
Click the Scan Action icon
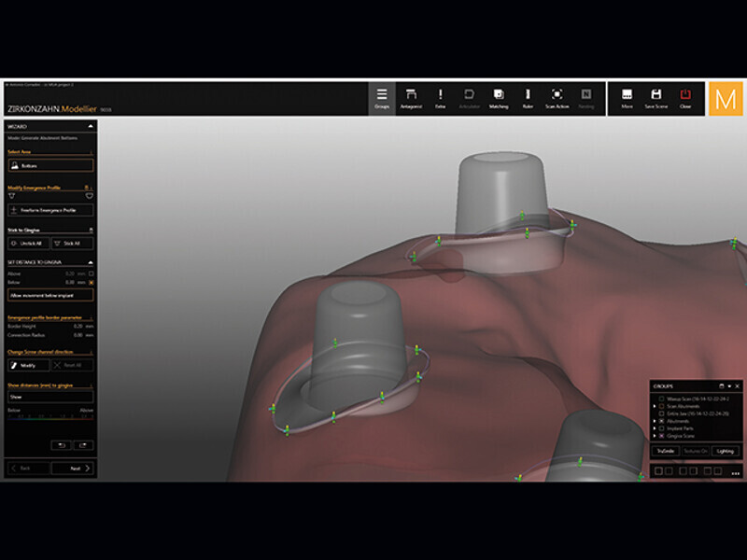click(x=557, y=97)
